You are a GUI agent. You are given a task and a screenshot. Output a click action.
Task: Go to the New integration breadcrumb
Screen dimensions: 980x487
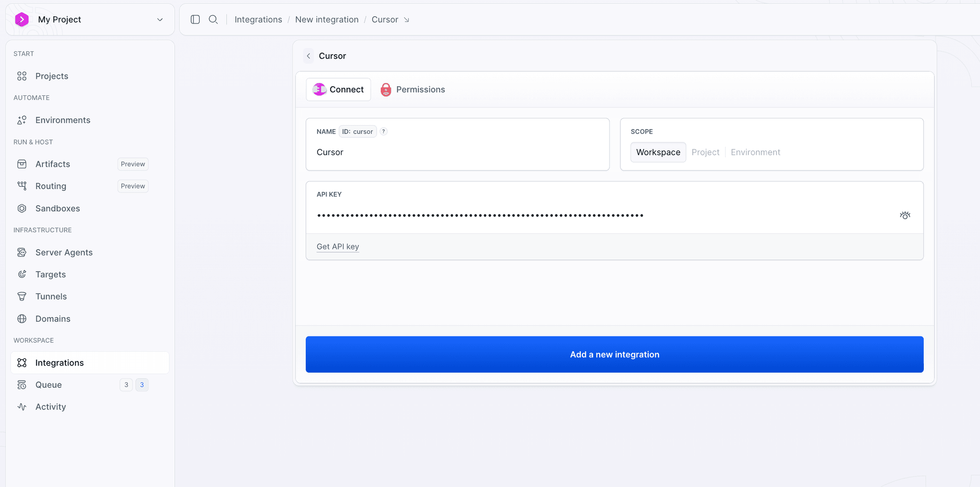tap(327, 19)
